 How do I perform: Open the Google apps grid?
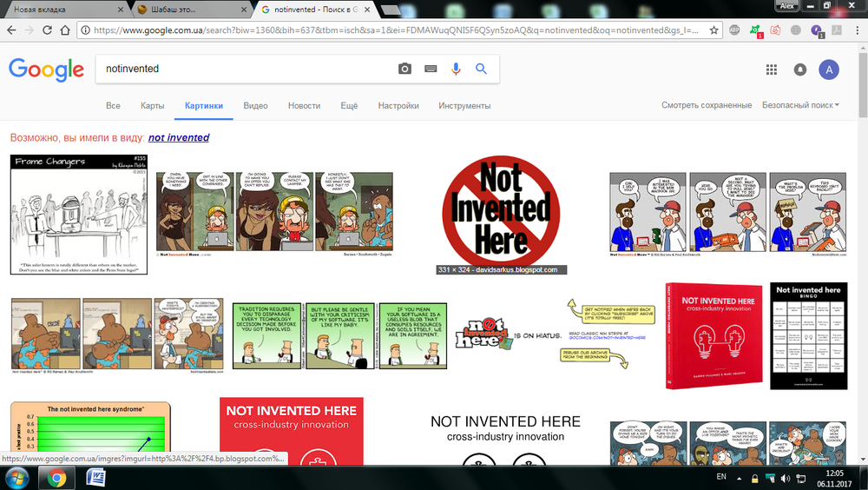(x=771, y=70)
